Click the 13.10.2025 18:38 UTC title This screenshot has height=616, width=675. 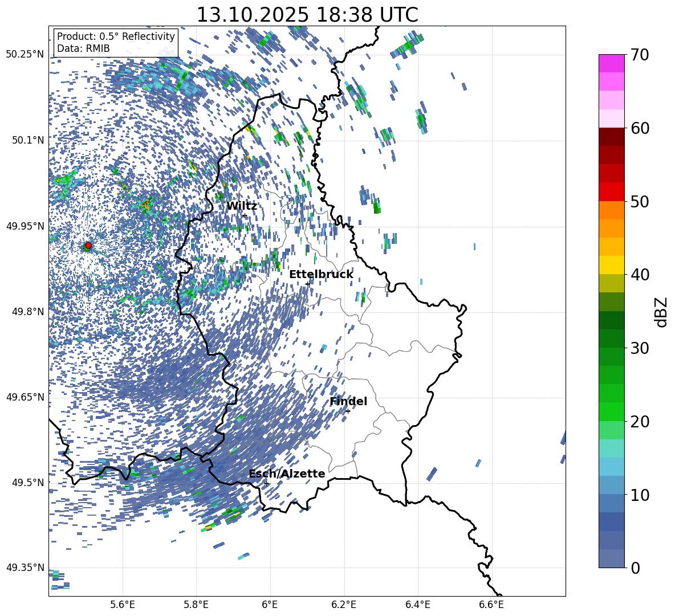pyautogui.click(x=307, y=15)
